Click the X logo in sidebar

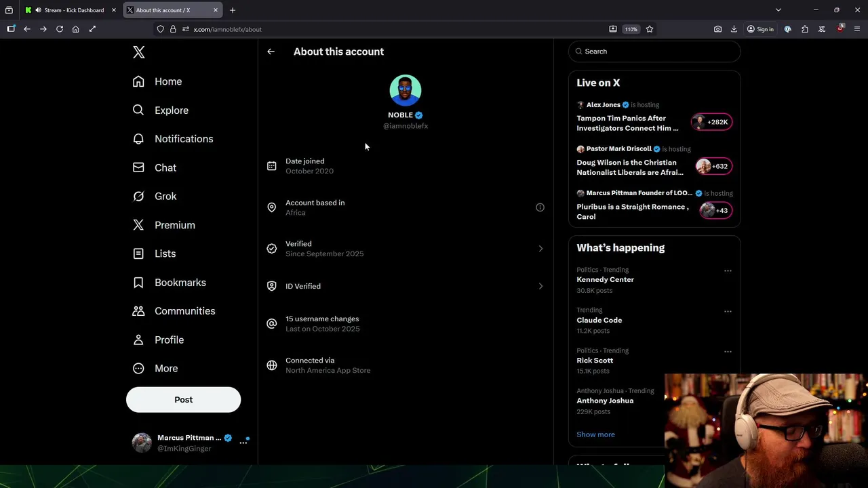click(139, 52)
